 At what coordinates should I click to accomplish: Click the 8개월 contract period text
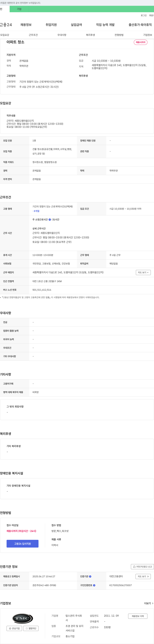pos(36,211)
